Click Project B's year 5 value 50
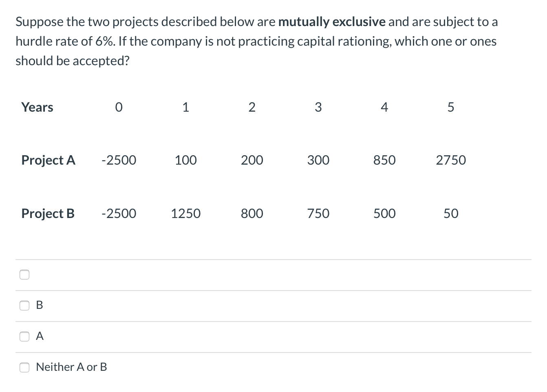Viewport: 547px width, 392px height. (450, 214)
